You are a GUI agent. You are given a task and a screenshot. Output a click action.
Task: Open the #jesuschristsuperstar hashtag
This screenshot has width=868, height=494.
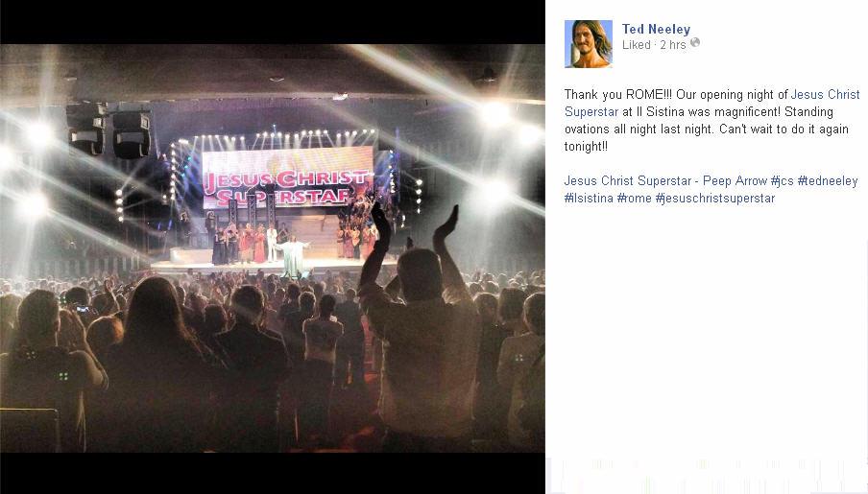click(x=715, y=198)
